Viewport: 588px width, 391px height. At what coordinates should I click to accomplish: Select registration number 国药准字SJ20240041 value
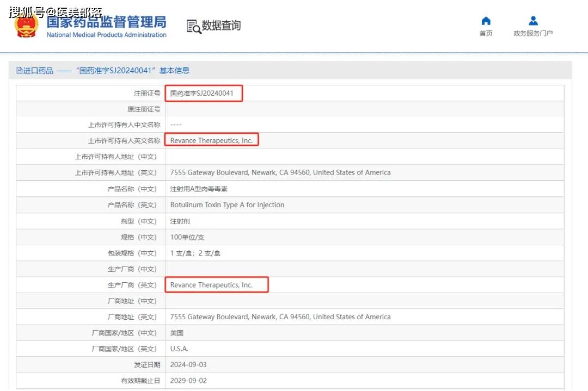click(x=202, y=93)
